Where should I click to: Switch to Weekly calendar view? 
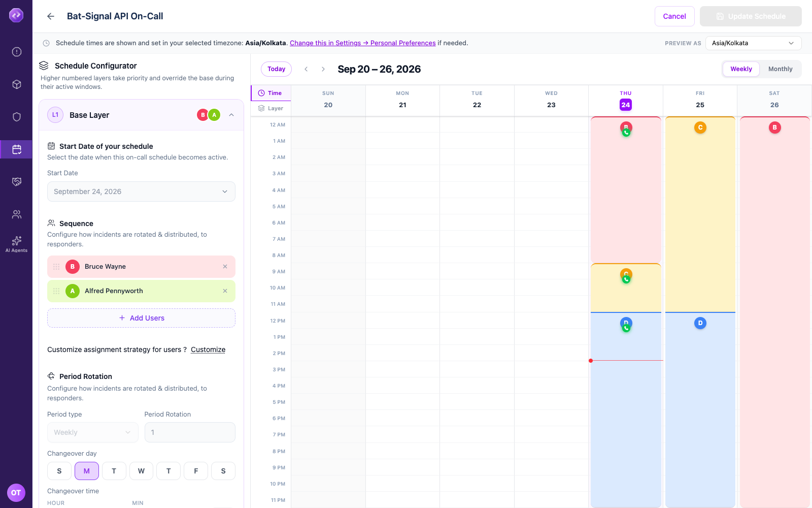[741, 69]
